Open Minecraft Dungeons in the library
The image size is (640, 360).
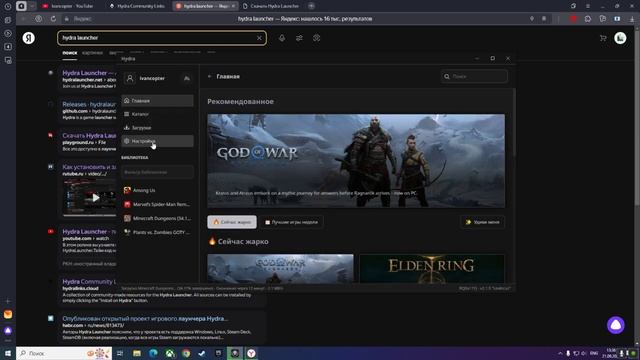click(x=157, y=218)
